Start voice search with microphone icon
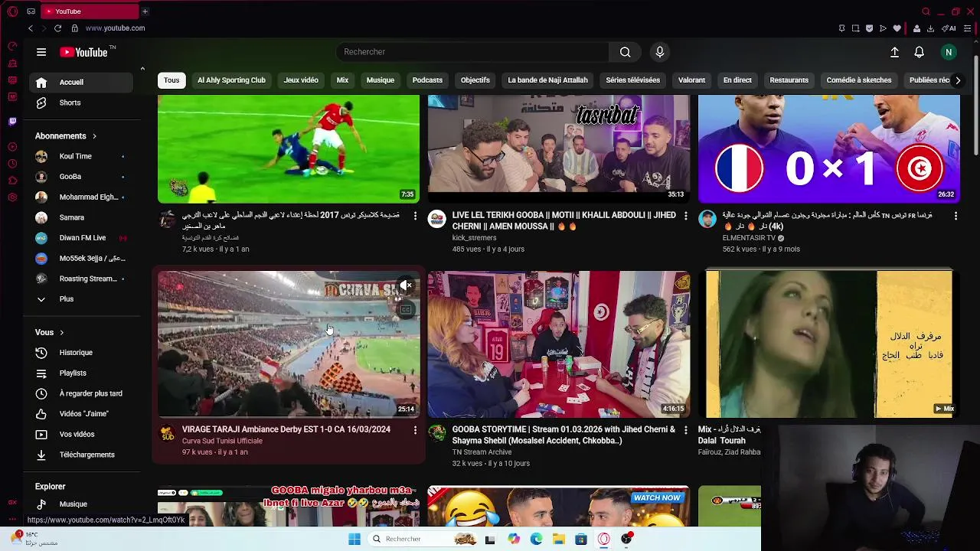 point(660,52)
